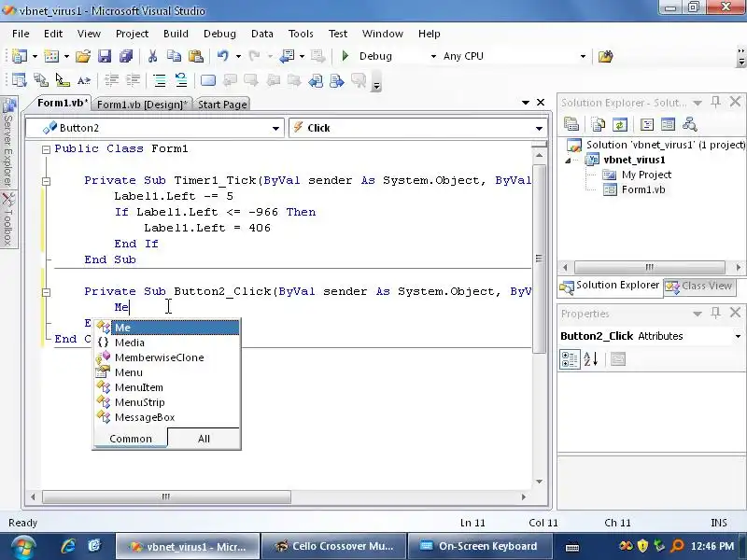This screenshot has height=560, width=747.
Task: Collapse the Timer1_Tick sub outline
Action: [x=46, y=181]
